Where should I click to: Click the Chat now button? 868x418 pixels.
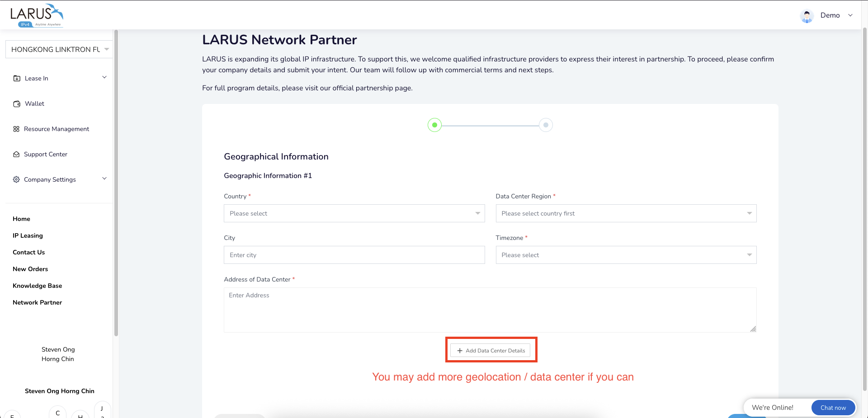coord(833,408)
